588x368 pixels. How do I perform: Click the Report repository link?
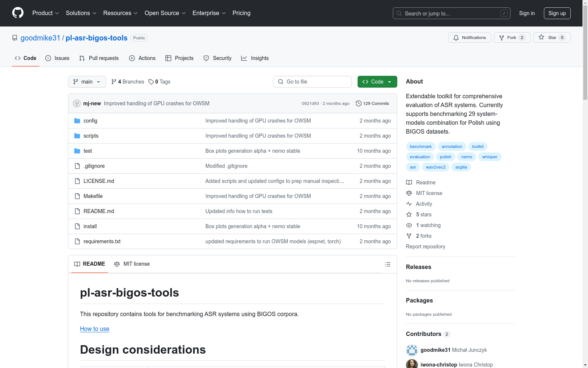(426, 247)
